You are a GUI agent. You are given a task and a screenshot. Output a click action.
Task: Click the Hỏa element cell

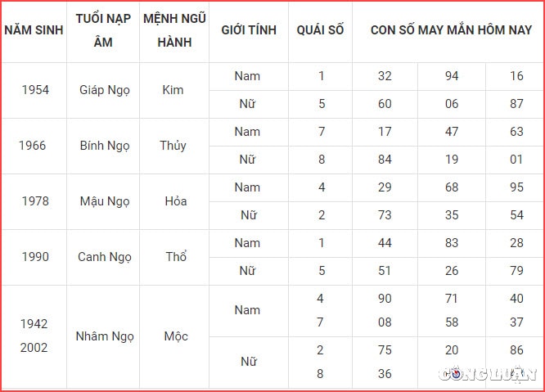pyautogui.click(x=176, y=201)
